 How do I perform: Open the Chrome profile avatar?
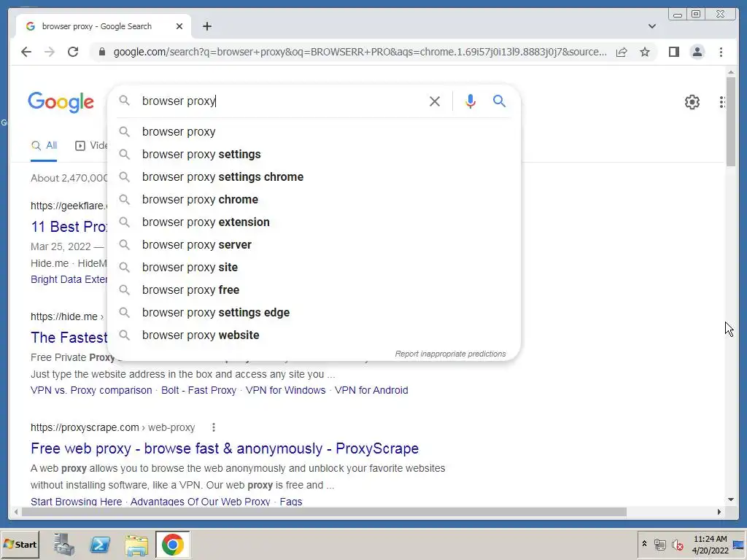point(697,52)
